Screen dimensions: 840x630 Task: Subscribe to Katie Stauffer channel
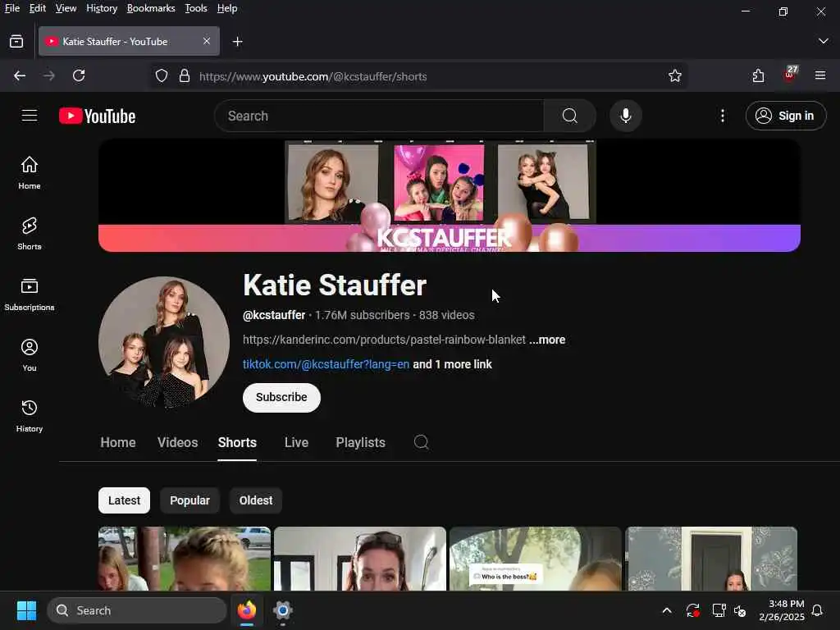point(282,398)
